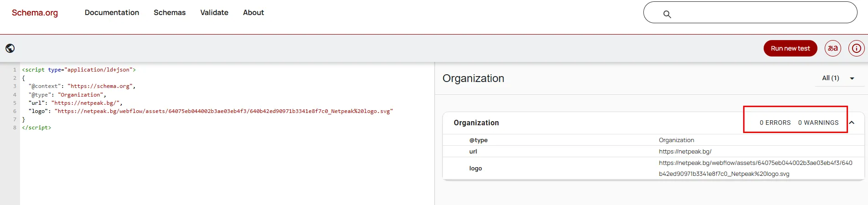
Task: Open the All (1) filter dropdown
Action: click(838, 78)
